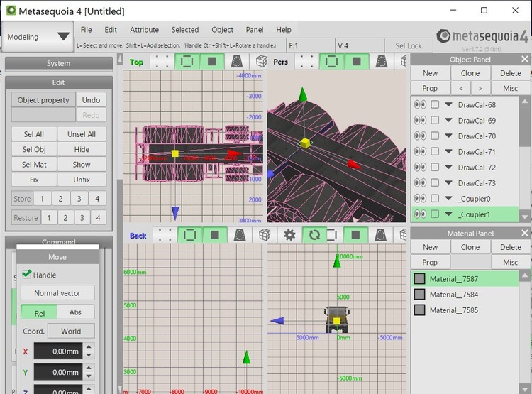Open the Modeling mode dropdown
The height and width of the screenshot is (394, 532).
click(38, 37)
